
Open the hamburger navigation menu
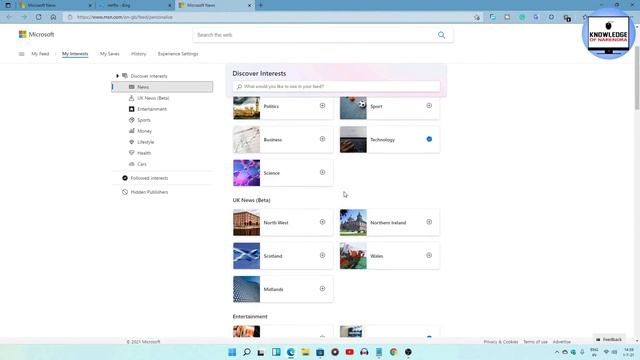tap(22, 54)
